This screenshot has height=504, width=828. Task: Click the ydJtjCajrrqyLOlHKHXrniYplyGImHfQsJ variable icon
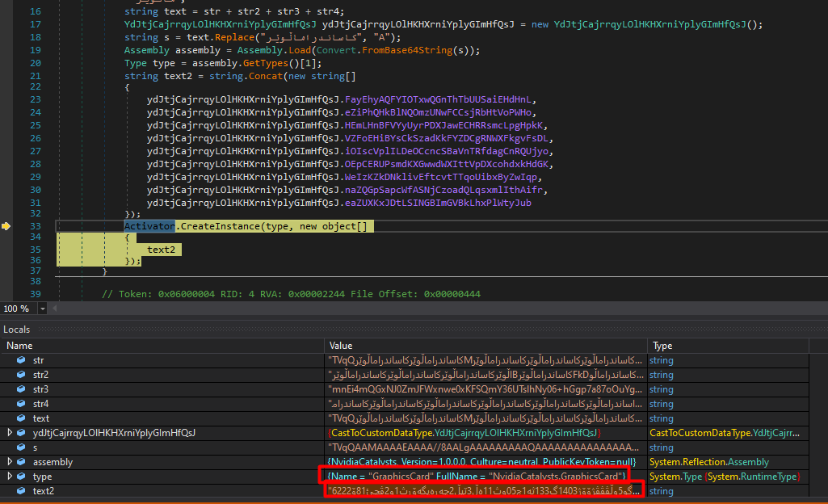tap(21, 433)
